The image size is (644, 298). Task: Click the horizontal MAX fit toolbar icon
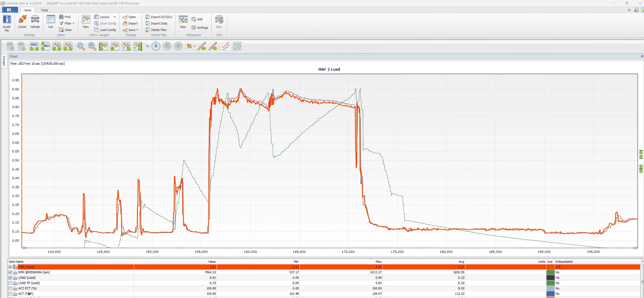click(34, 46)
